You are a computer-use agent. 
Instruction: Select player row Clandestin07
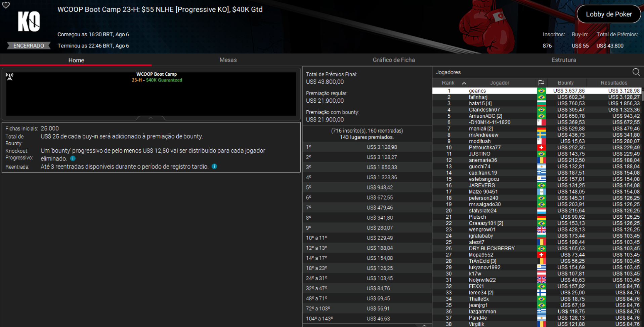537,110
